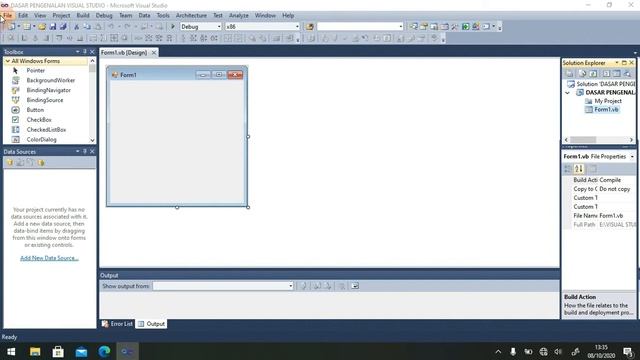Image resolution: width=640 pixels, height=360 pixels.
Task: Click the Redo arrow icon
Action: tap(127, 27)
